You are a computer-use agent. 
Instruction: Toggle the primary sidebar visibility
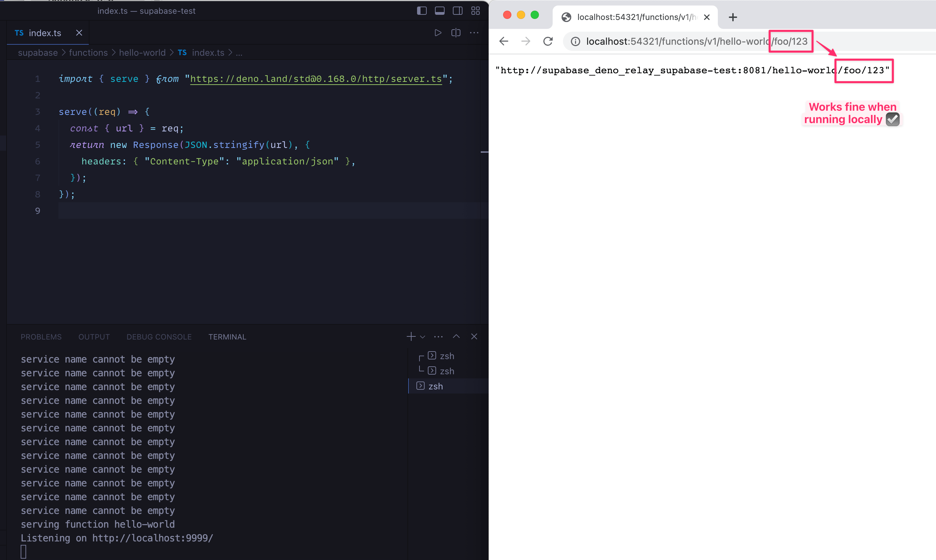pyautogui.click(x=422, y=11)
